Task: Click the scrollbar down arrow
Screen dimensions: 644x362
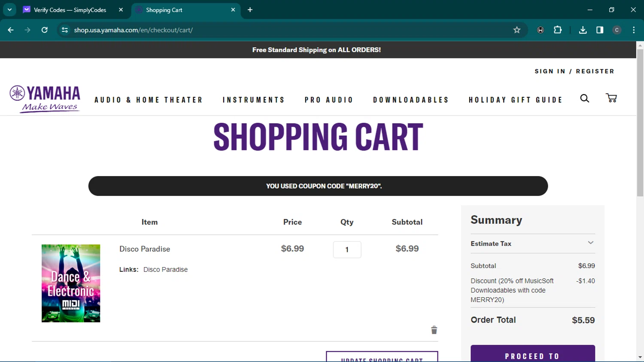Action: (640, 357)
